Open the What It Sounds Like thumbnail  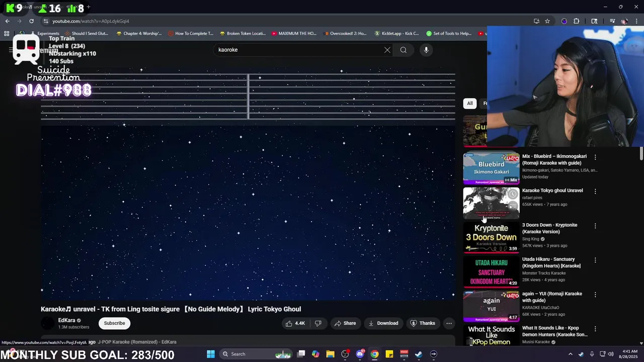(491, 335)
